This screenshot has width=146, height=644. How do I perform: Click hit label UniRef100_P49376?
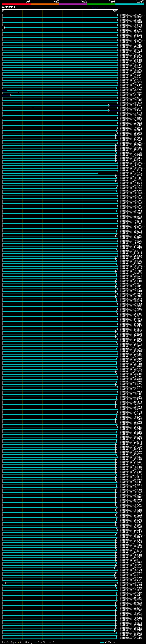131,550
